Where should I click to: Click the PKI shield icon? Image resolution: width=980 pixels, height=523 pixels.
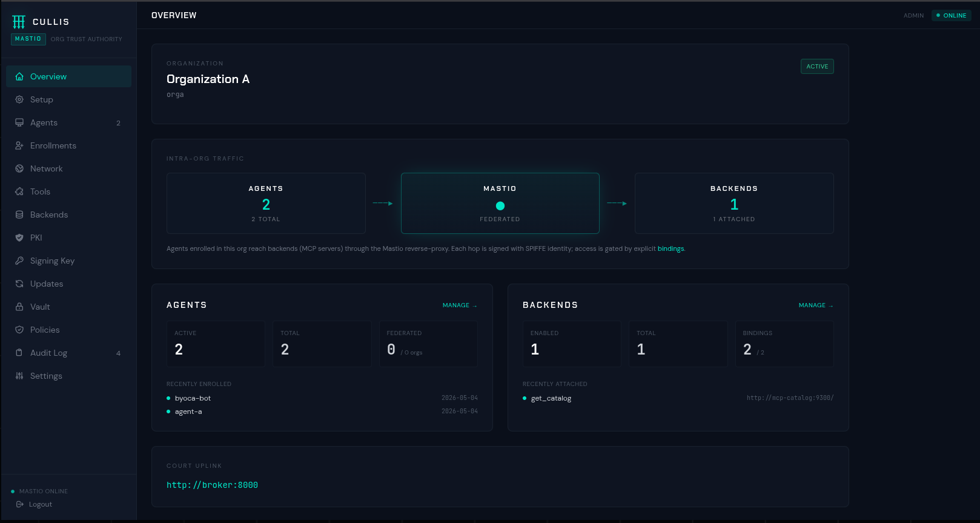(19, 238)
